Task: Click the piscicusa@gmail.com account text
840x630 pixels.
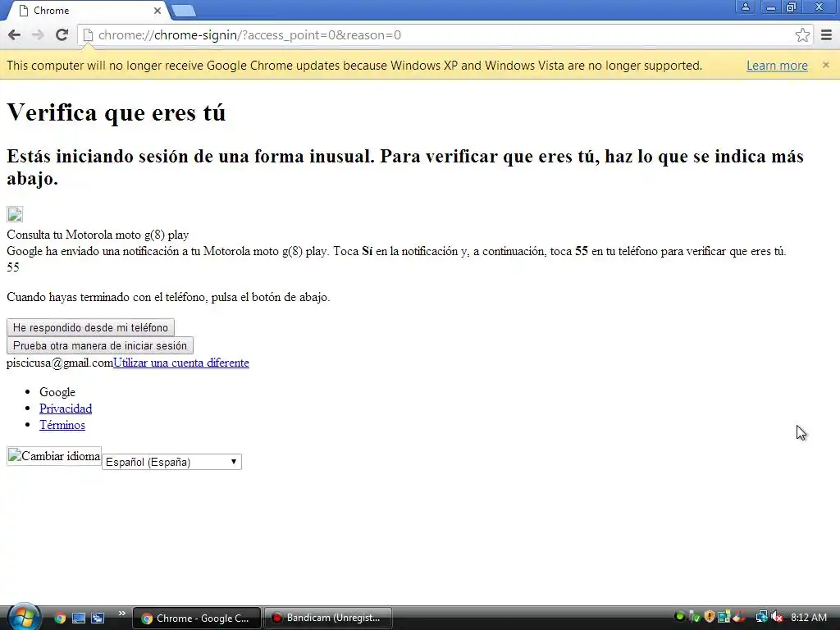Action: coord(59,363)
